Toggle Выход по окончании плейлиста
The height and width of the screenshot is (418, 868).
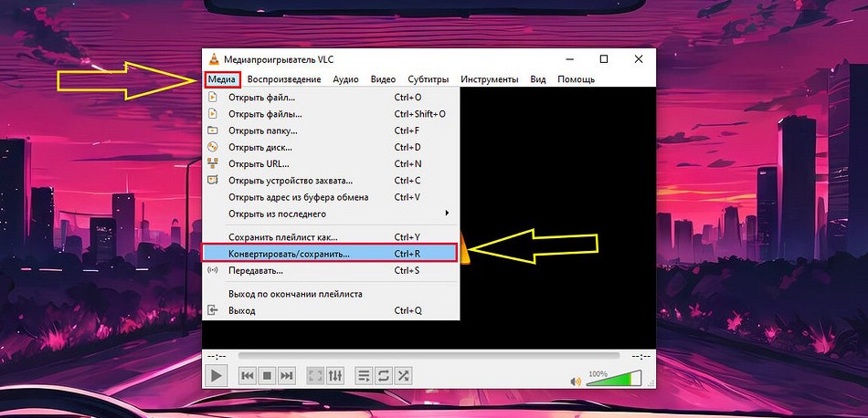pyautogui.click(x=331, y=294)
